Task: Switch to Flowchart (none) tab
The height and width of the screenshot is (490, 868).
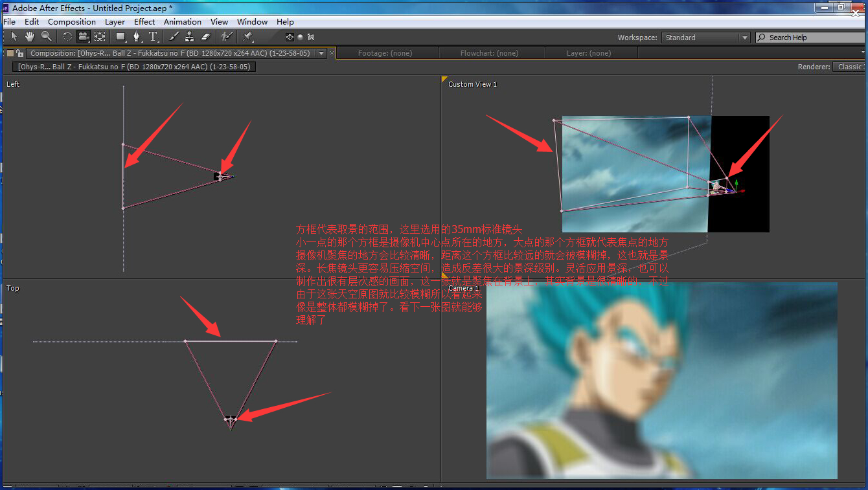Action: [489, 53]
